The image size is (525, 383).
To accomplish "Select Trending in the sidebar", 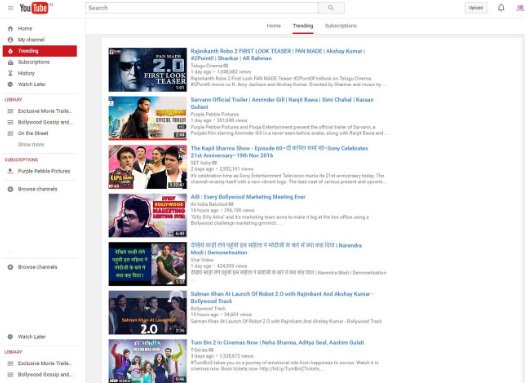I will 40,51.
